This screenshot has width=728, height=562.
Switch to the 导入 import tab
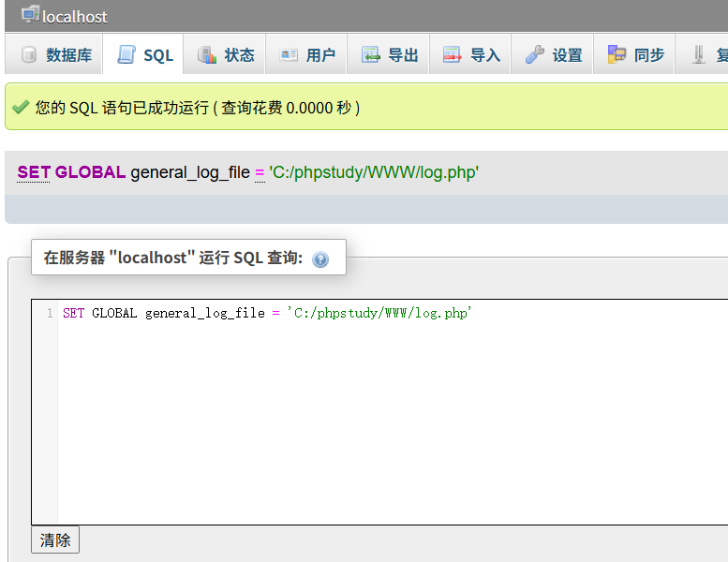(x=472, y=55)
